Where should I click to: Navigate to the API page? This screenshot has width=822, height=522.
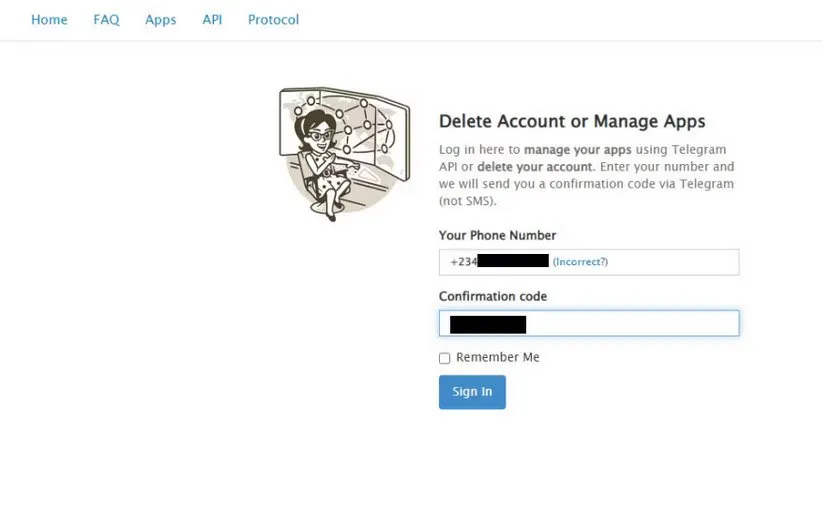(x=212, y=20)
